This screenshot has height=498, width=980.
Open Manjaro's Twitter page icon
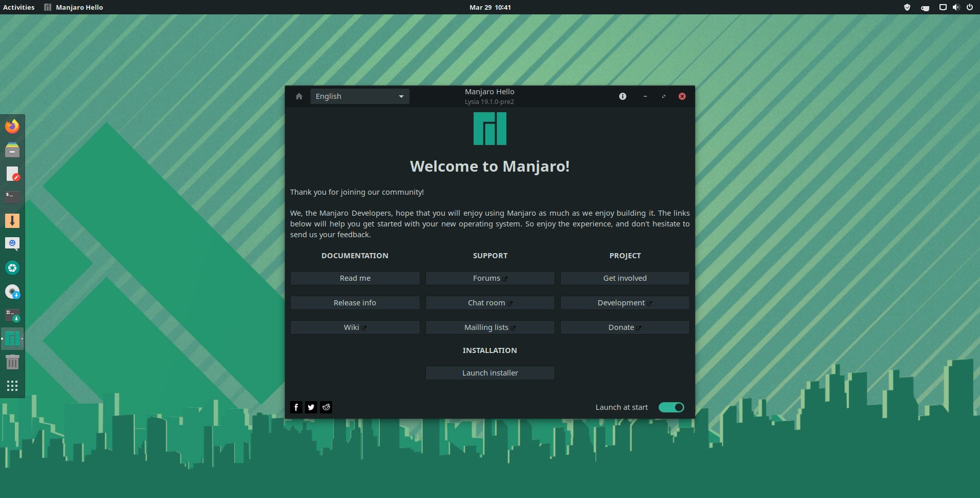(311, 407)
